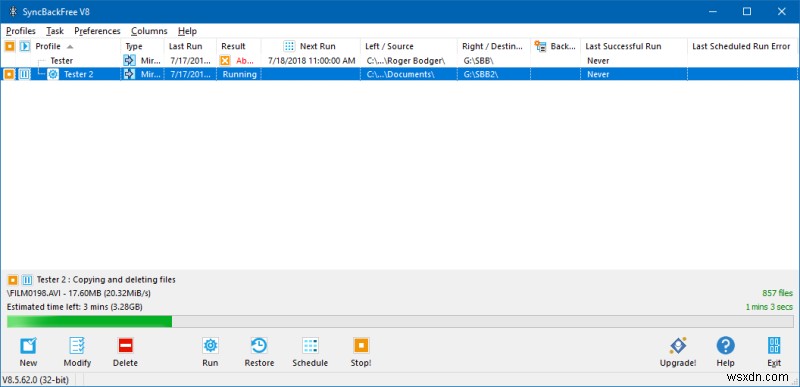This screenshot has width=800, height=387.
Task: Stop Tester 2 using row's orange icon
Action: tap(9, 74)
